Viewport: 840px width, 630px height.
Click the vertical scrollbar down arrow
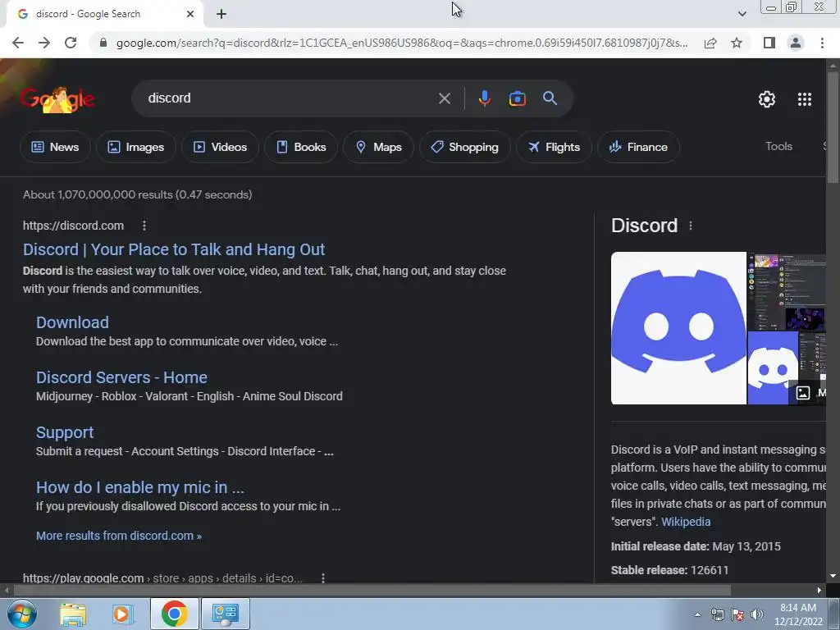pos(833,576)
